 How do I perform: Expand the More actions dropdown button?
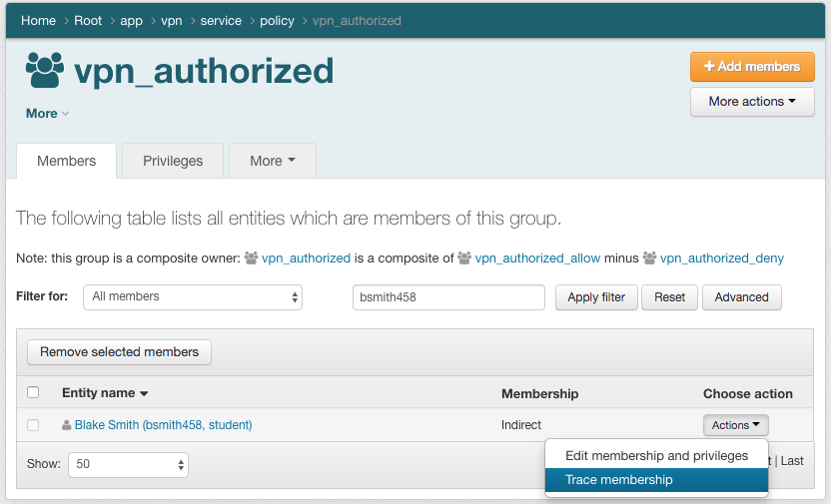coord(752,102)
